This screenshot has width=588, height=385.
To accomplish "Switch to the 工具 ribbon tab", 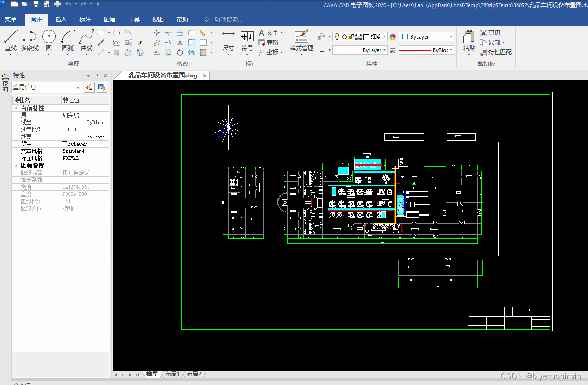I will (x=134, y=19).
